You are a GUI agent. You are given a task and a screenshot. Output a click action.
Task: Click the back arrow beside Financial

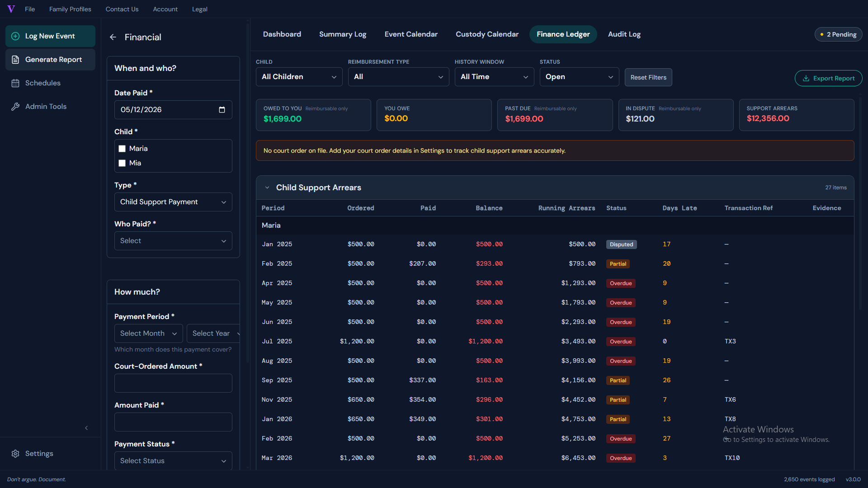(x=113, y=37)
